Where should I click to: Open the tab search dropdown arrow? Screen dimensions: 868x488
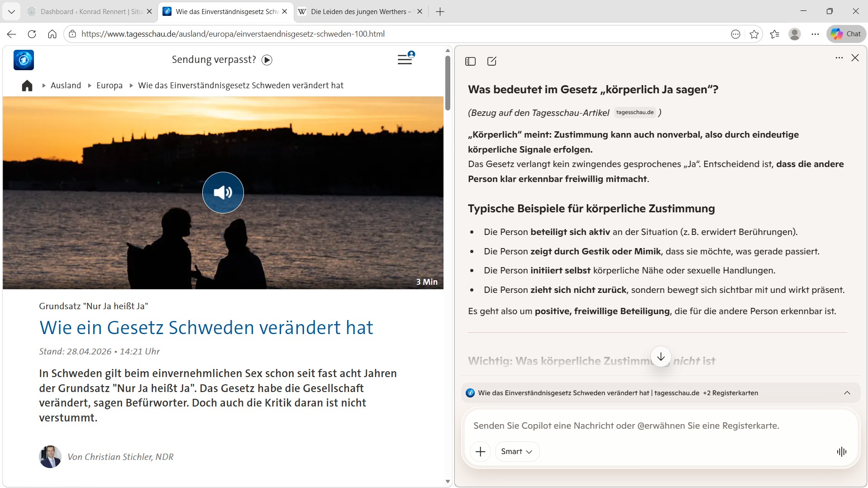pos(11,12)
